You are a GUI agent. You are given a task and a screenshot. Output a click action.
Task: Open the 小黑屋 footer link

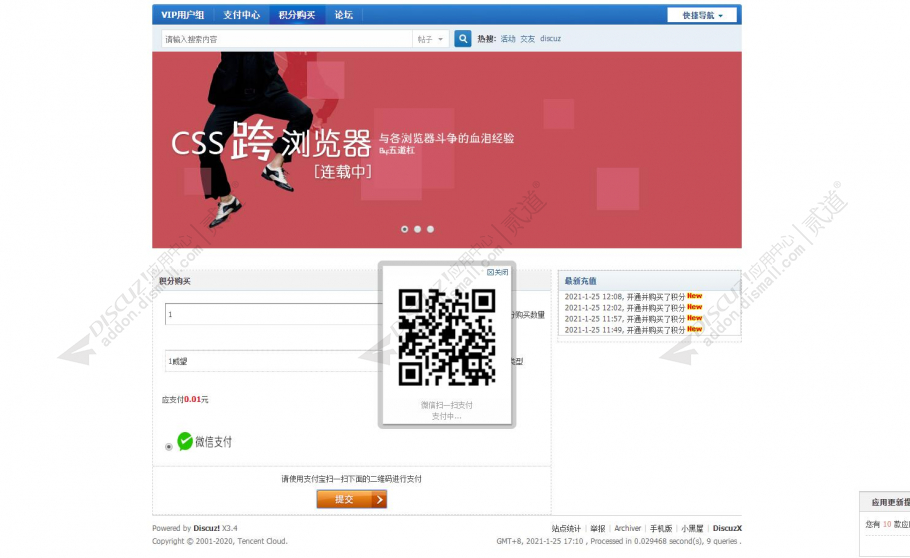pyautogui.click(x=692, y=528)
